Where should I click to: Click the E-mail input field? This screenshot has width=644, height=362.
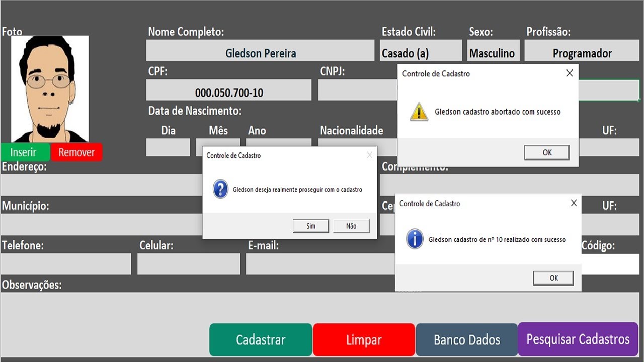click(320, 264)
